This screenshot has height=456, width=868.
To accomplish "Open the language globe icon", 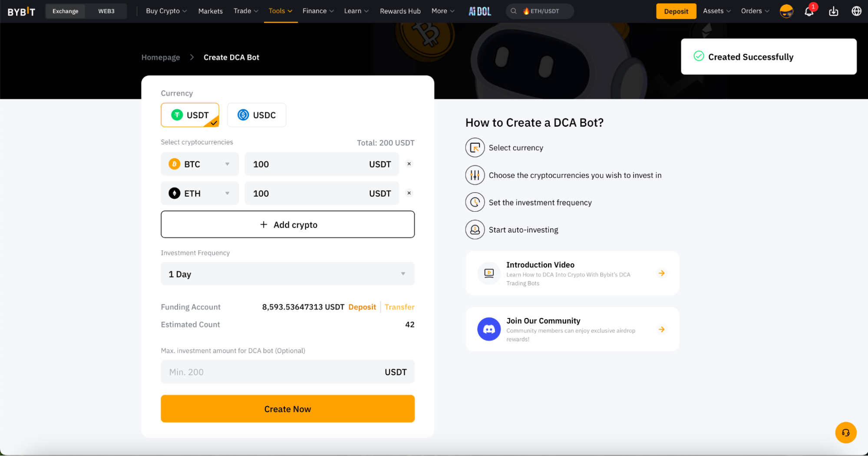I will (x=856, y=11).
